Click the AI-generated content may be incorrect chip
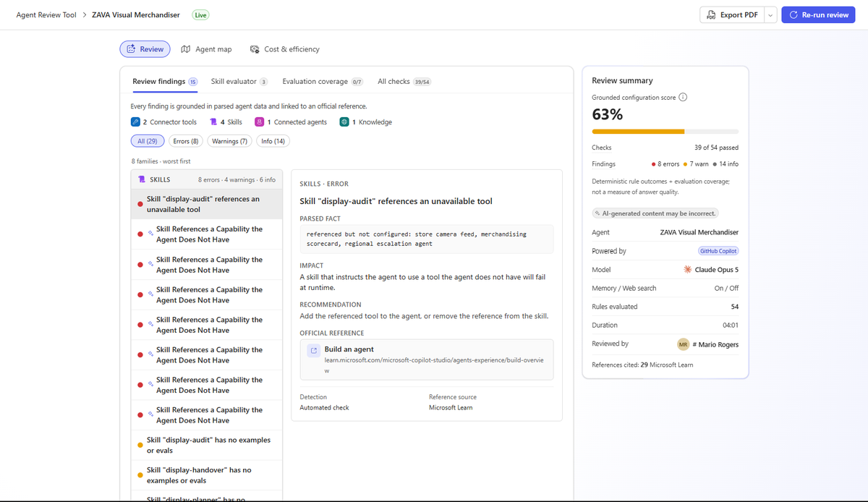Viewport: 868px width, 502px height. click(655, 213)
